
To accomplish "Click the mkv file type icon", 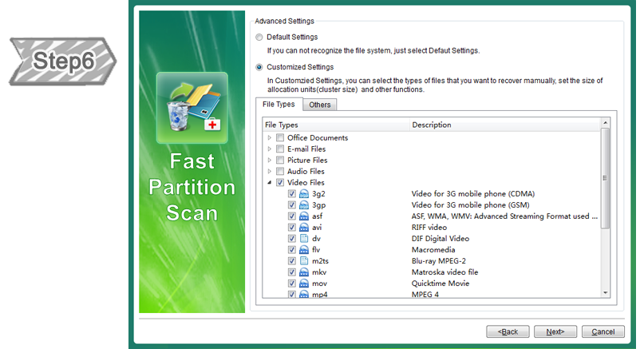I will [303, 272].
